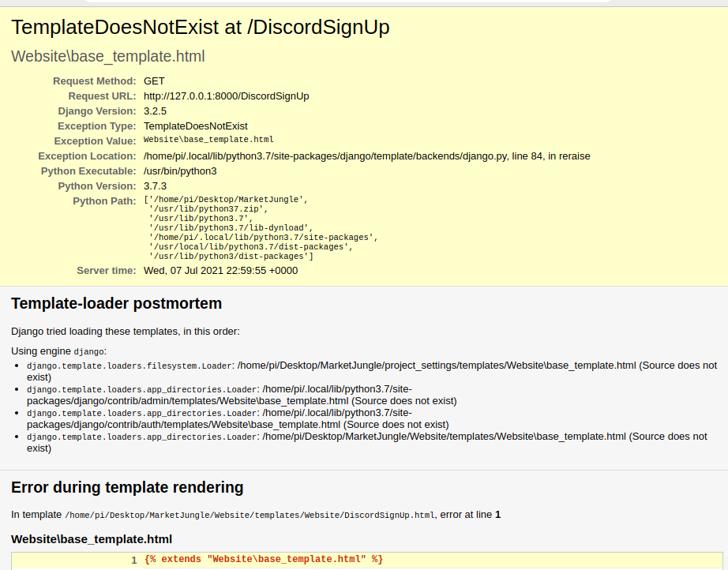Click the path entry '/usr/lib/python3/dist-packages'
The width and height of the screenshot is (728, 570).
[228, 257]
